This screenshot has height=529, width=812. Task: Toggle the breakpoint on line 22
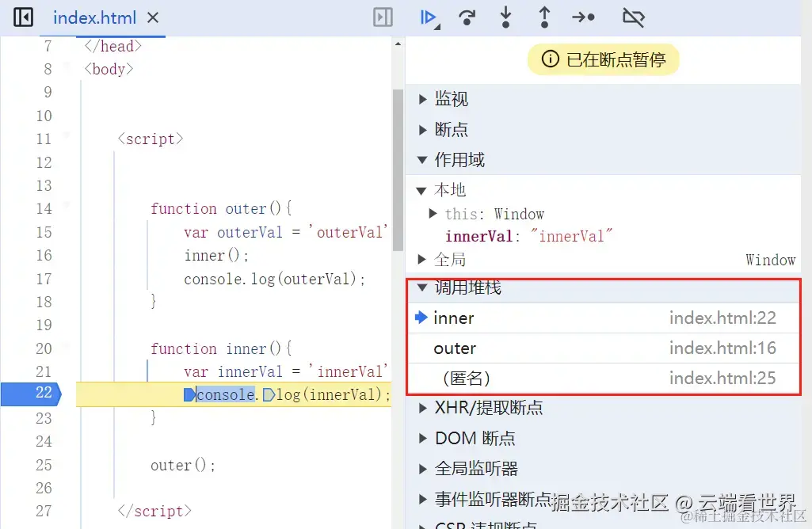(x=32, y=394)
